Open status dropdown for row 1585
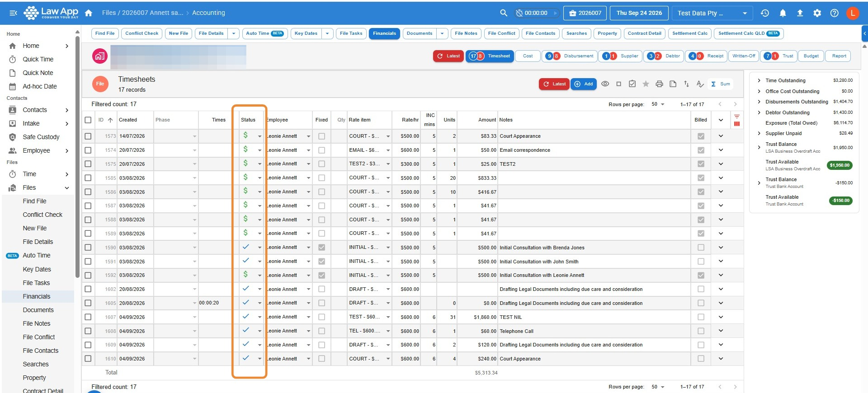Viewport: 868px width, 393px height. point(259,178)
